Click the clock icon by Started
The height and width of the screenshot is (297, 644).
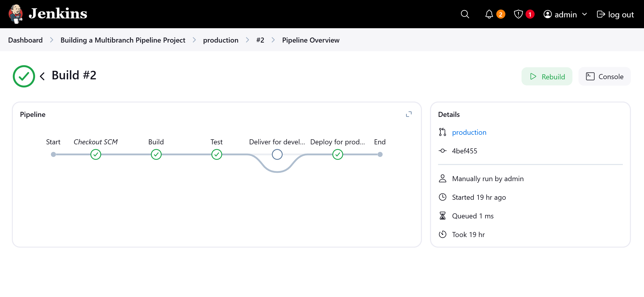(442, 197)
